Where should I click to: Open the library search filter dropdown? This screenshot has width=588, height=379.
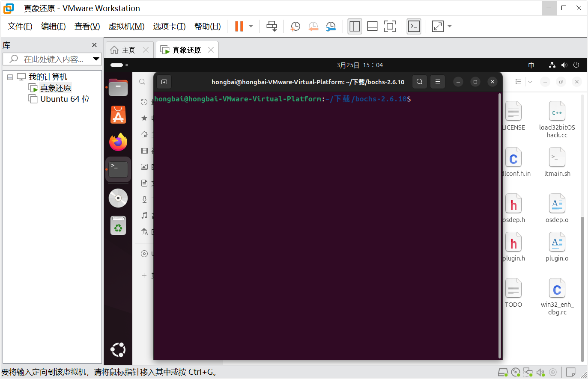pyautogui.click(x=96, y=59)
